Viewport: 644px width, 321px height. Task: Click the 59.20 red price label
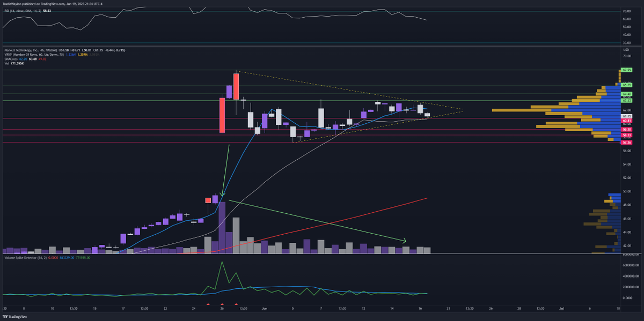[626, 129]
